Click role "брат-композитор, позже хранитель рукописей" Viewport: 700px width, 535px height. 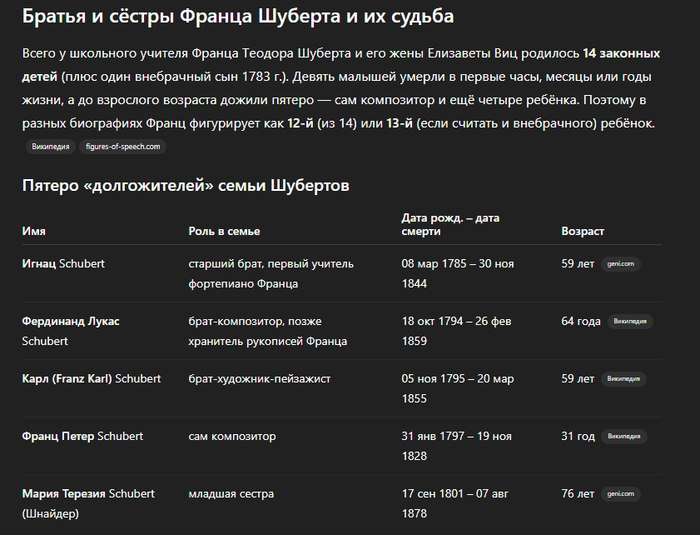[x=267, y=331]
